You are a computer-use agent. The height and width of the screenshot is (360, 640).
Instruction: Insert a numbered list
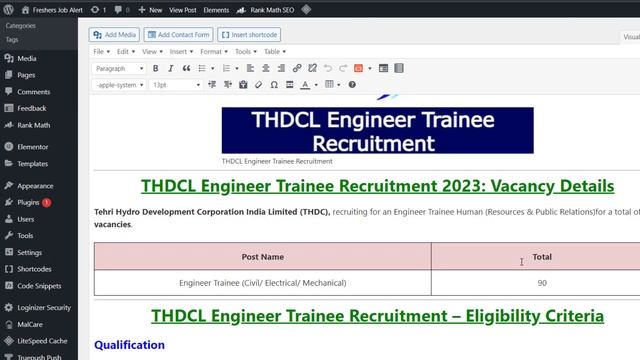point(226,69)
